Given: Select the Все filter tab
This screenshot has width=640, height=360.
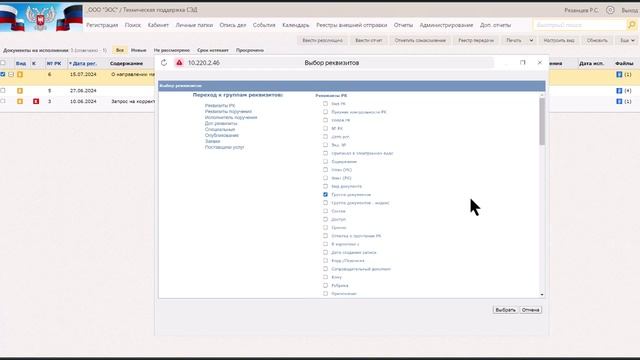Looking at the screenshot, I should [120, 50].
